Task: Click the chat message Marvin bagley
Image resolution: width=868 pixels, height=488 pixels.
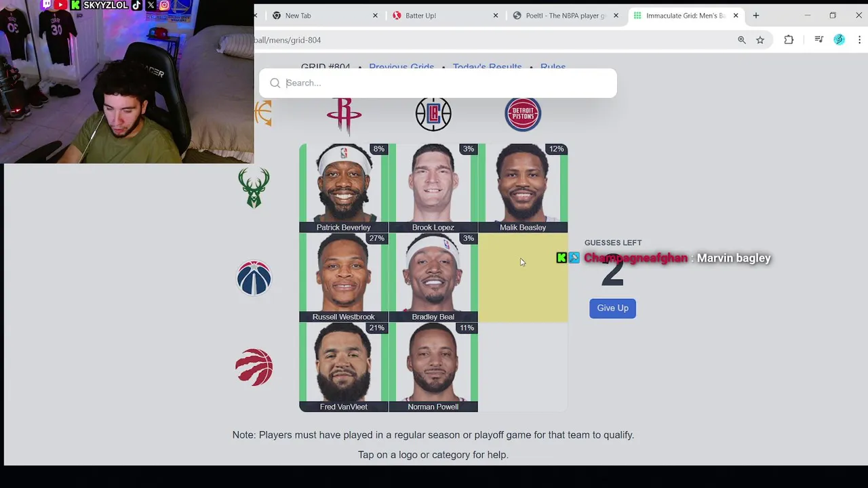Action: coord(734,258)
